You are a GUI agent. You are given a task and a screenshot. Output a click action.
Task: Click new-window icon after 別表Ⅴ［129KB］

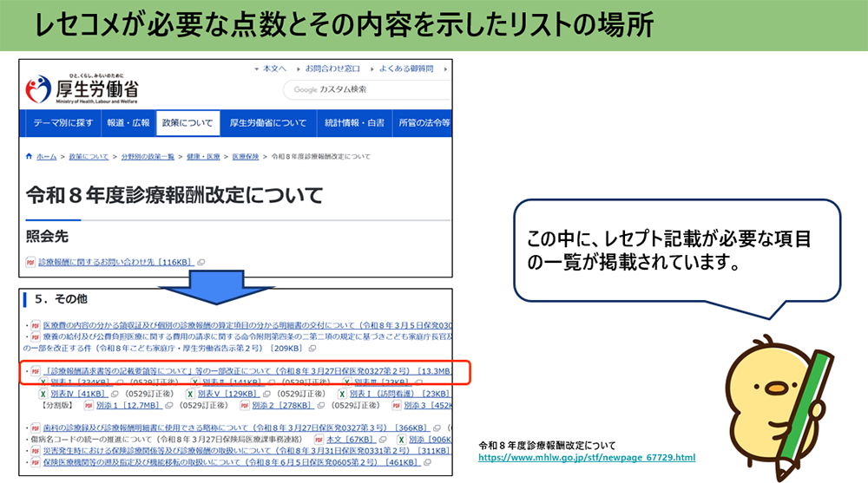(x=266, y=394)
